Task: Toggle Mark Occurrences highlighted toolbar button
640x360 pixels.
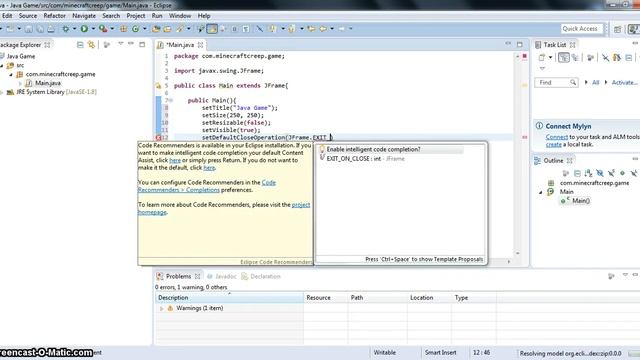Action: 212,29
